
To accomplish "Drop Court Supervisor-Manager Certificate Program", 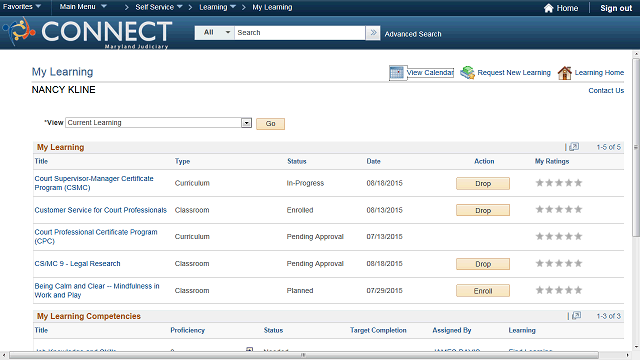I will [483, 184].
